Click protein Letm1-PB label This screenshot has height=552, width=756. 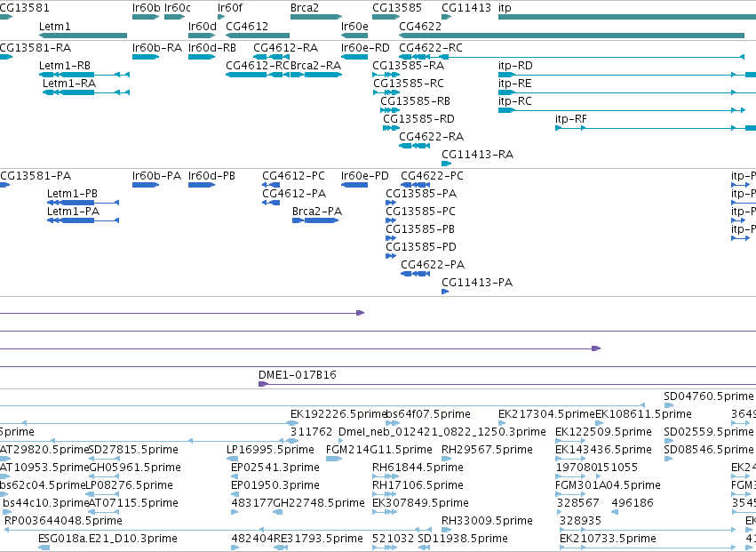coord(72,193)
